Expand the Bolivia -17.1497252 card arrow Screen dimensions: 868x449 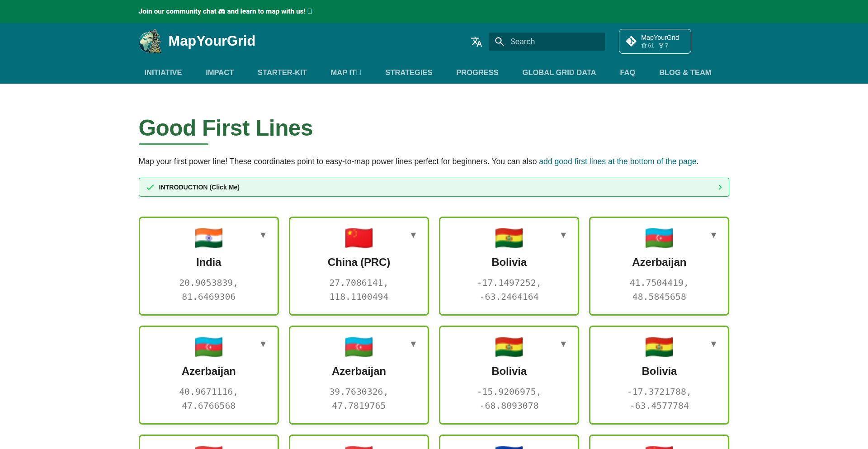tap(563, 235)
